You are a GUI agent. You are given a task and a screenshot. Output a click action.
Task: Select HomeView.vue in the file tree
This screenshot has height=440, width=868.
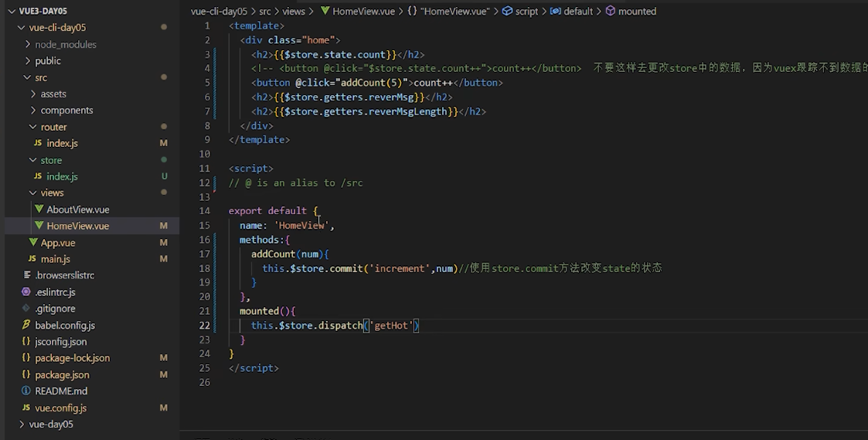coord(77,226)
